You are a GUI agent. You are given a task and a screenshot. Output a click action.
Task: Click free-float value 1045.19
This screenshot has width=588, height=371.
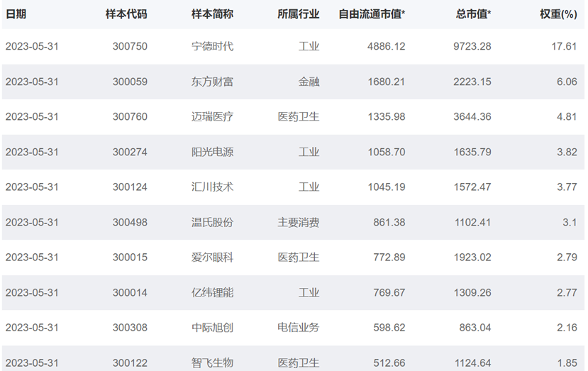[x=387, y=187]
